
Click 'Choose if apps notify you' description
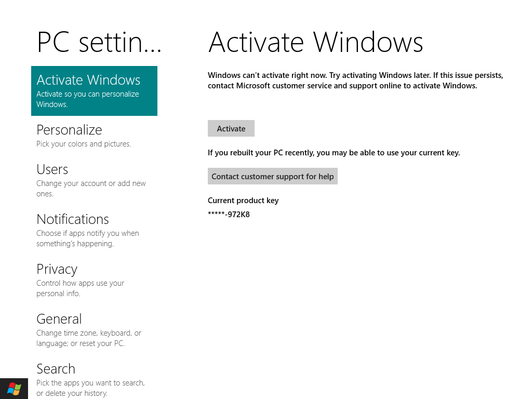click(x=87, y=238)
